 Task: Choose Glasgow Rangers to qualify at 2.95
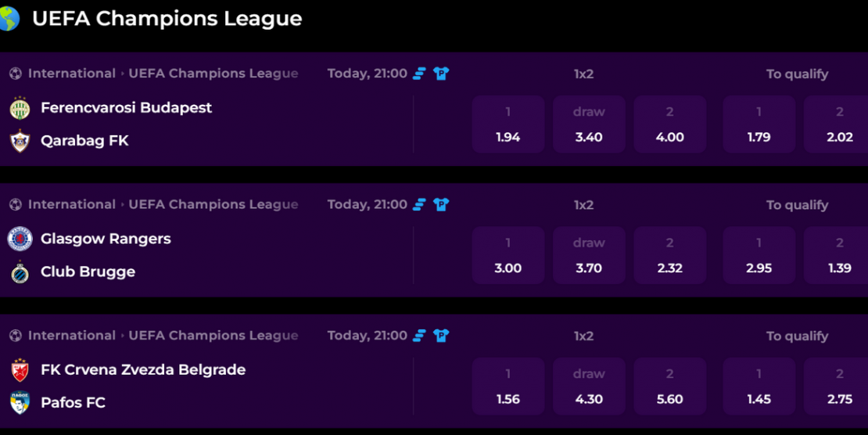[759, 256]
